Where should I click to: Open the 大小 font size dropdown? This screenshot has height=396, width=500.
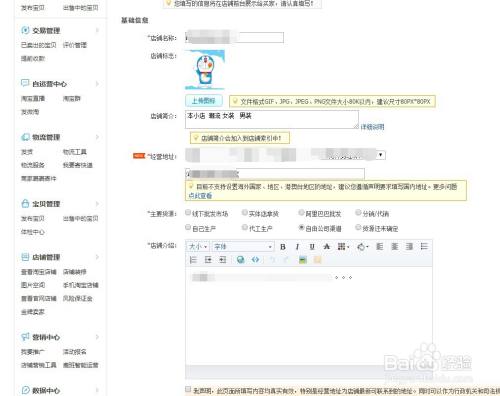point(198,247)
